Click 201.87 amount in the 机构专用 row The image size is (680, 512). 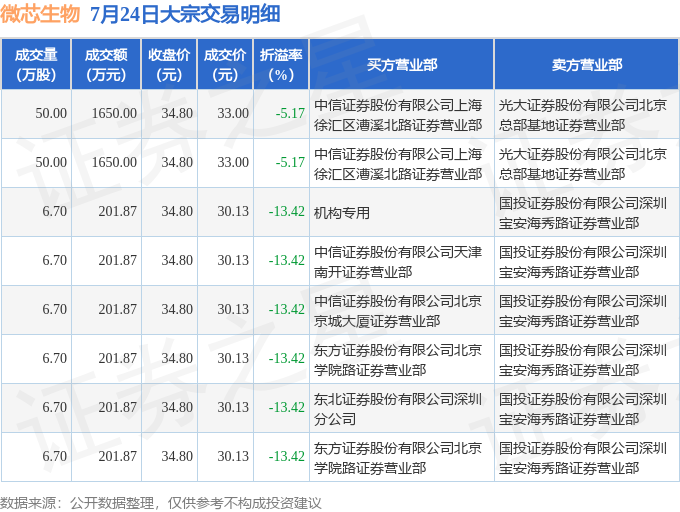click(x=118, y=212)
